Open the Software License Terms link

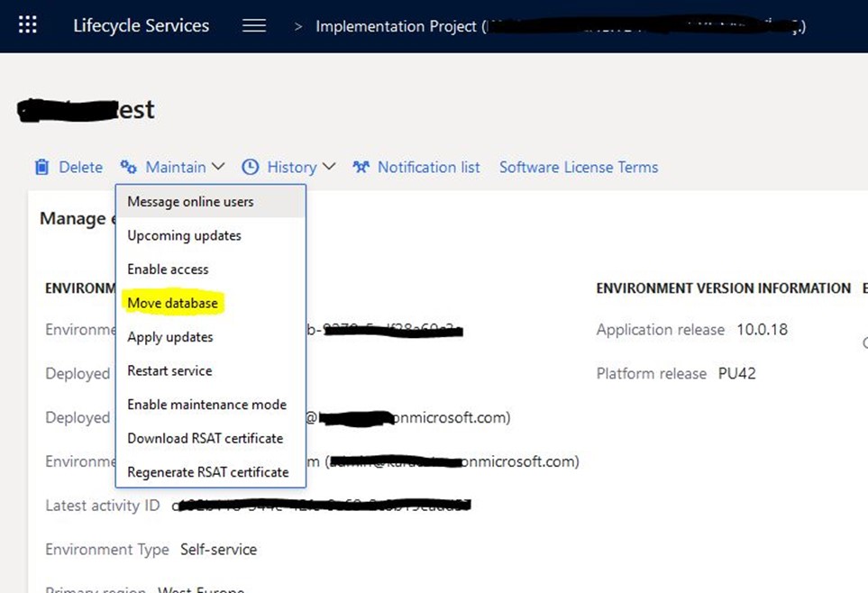click(579, 168)
